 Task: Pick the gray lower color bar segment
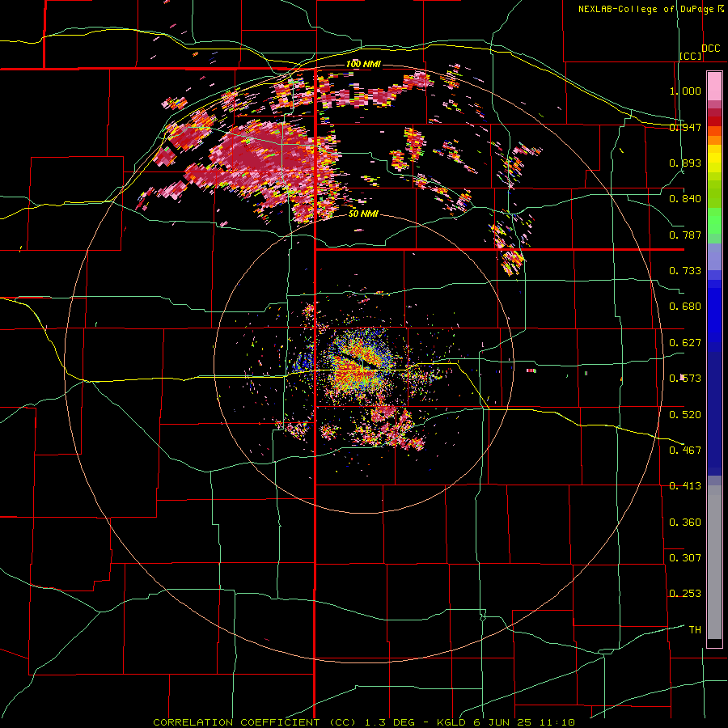[x=714, y=562]
